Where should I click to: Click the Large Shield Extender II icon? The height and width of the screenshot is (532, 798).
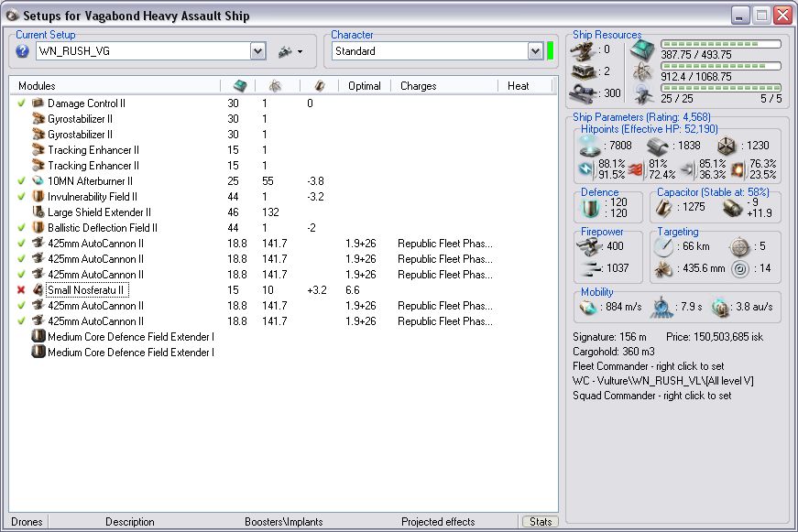pos(38,212)
